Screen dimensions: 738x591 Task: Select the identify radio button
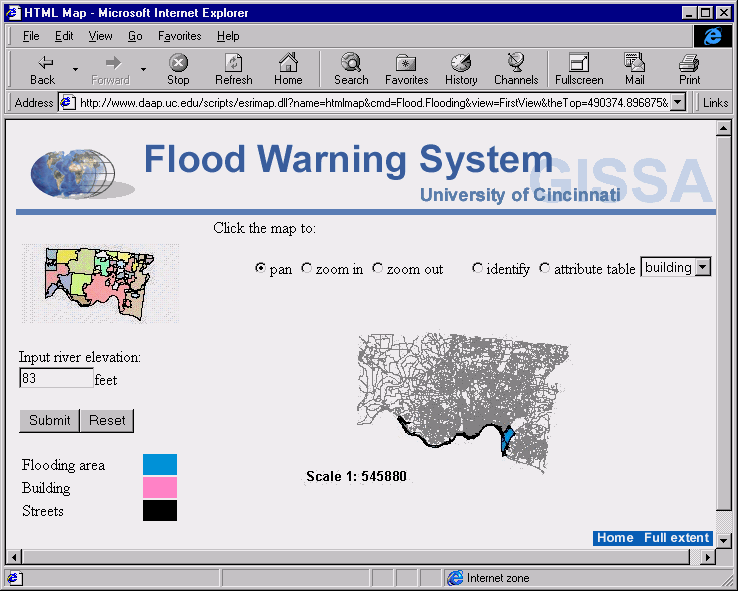click(x=477, y=268)
